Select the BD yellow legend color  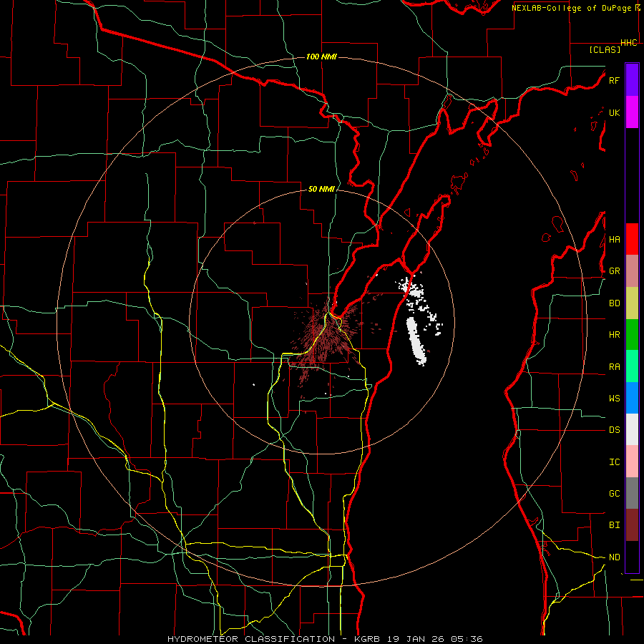coord(632,303)
